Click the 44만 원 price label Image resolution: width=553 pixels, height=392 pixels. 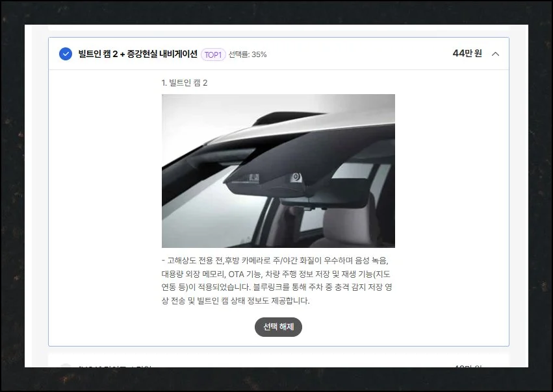click(x=467, y=53)
